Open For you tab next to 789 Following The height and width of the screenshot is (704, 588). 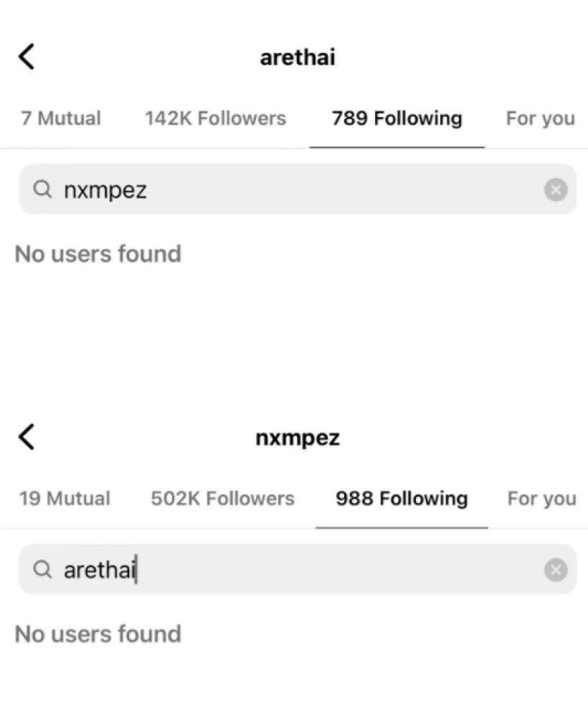tap(540, 118)
